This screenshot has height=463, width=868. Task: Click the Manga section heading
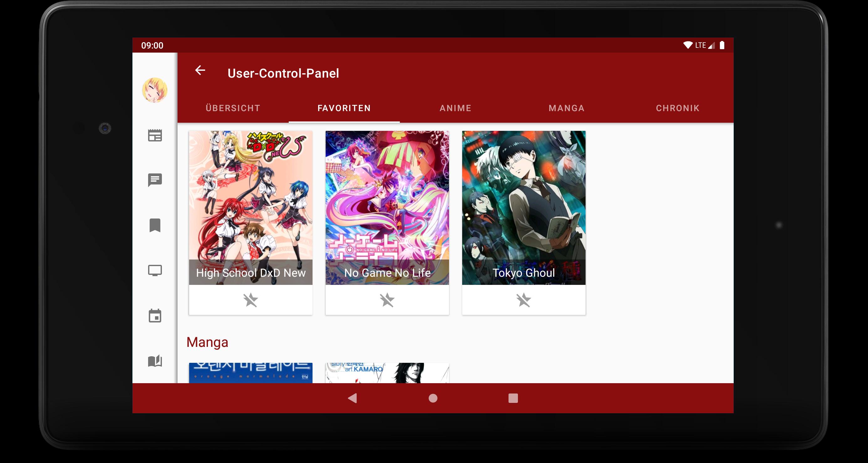click(x=207, y=342)
